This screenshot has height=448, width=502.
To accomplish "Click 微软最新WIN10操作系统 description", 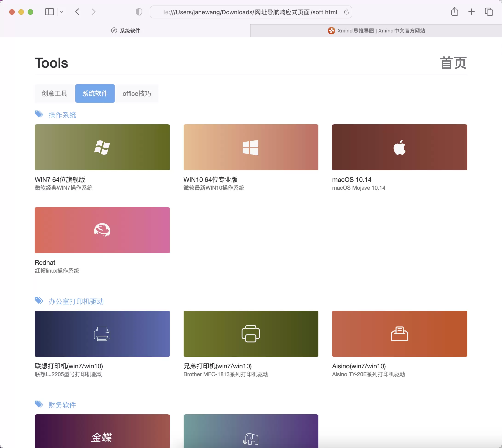I will pyautogui.click(x=214, y=188).
